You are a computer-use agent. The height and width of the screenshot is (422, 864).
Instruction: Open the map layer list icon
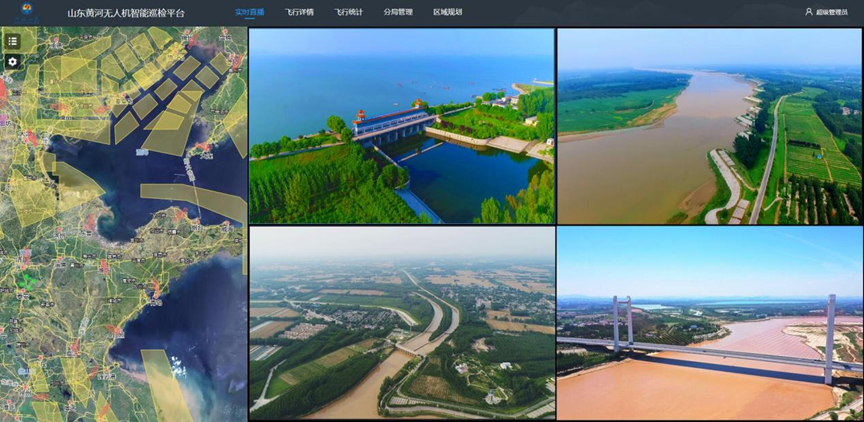pyautogui.click(x=12, y=41)
